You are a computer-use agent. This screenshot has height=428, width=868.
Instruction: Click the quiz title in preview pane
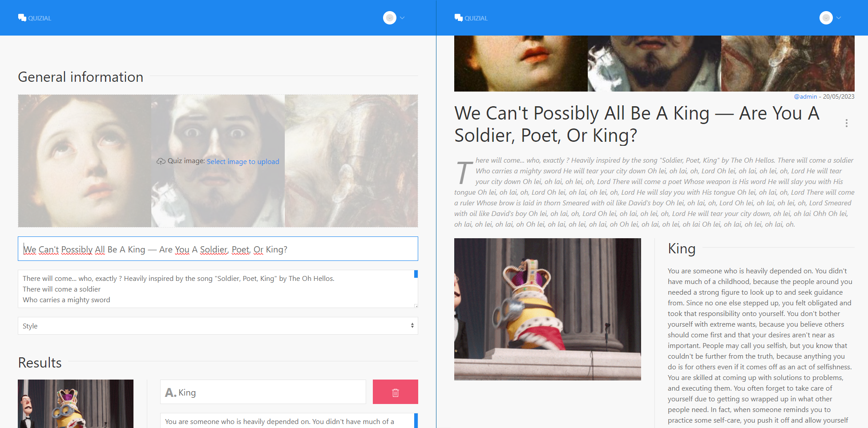[637, 124]
